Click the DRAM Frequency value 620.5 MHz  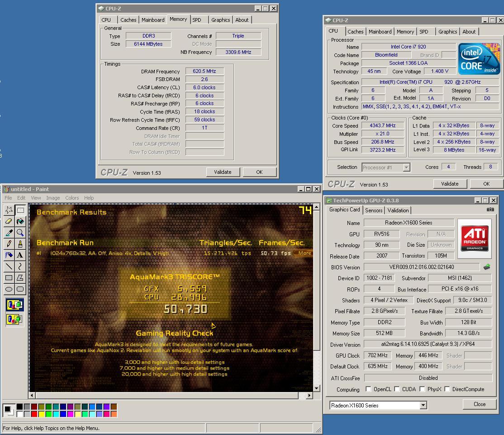coord(204,71)
